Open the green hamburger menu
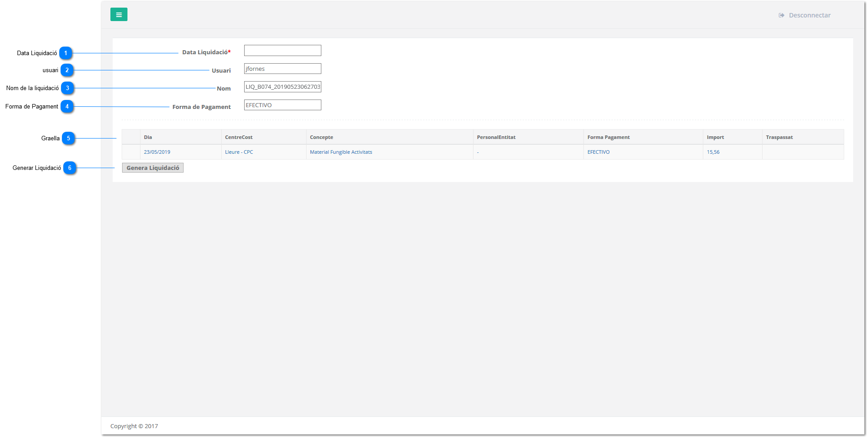868x438 pixels. [x=118, y=15]
